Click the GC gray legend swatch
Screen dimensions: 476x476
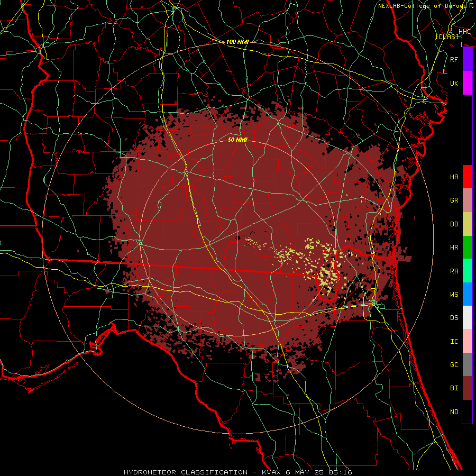pyautogui.click(x=467, y=364)
